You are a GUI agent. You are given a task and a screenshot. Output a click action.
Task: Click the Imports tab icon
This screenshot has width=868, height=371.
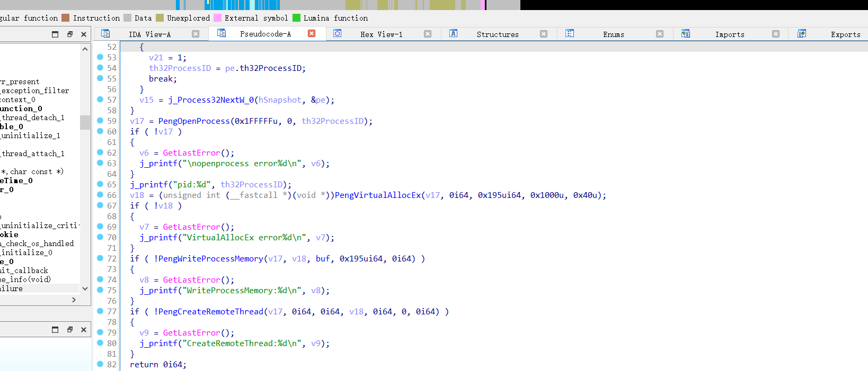pos(685,34)
